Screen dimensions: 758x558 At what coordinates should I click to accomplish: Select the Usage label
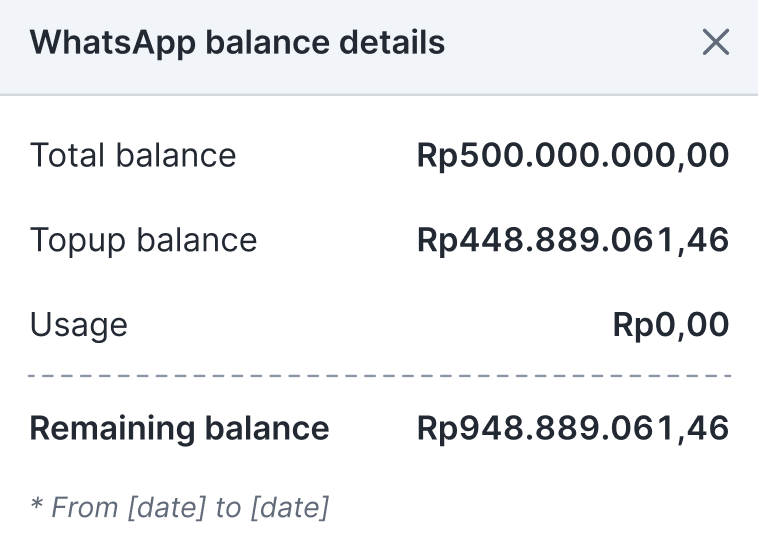click(79, 325)
